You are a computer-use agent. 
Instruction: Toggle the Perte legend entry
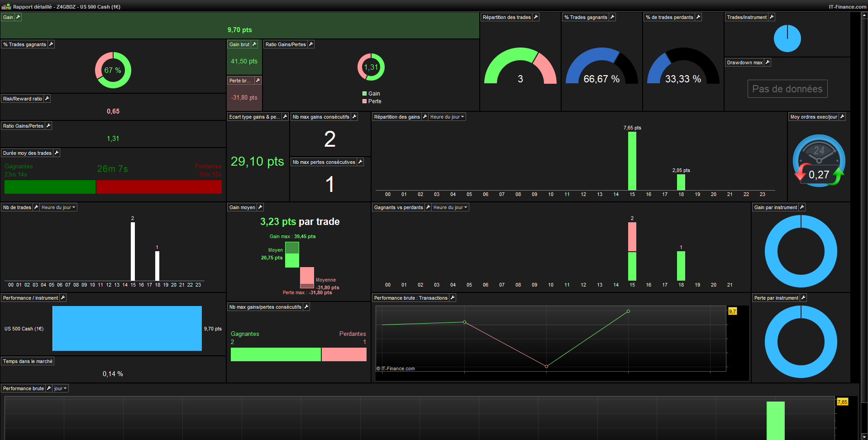click(x=372, y=101)
